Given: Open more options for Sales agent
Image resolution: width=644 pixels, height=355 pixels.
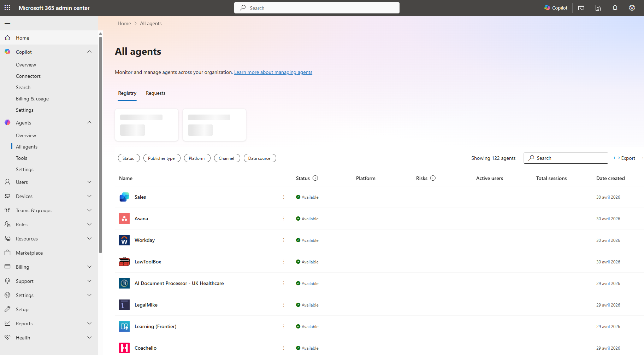Looking at the screenshot, I should (283, 197).
